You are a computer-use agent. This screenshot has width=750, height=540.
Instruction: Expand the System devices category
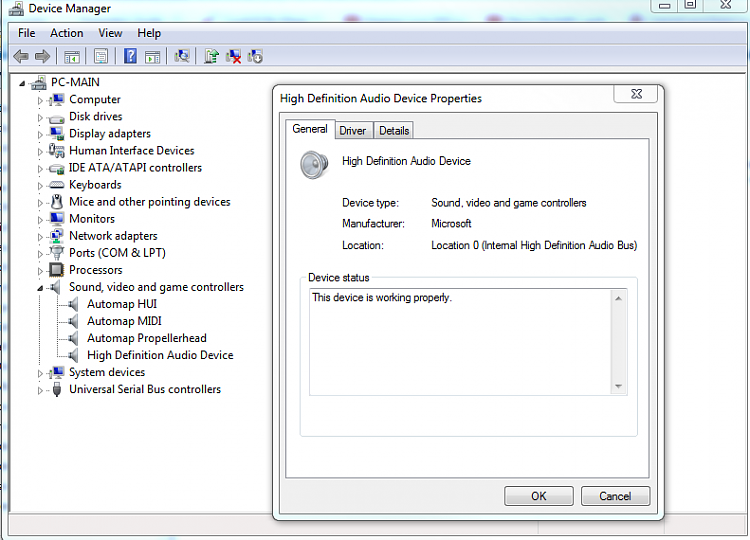click(x=40, y=373)
